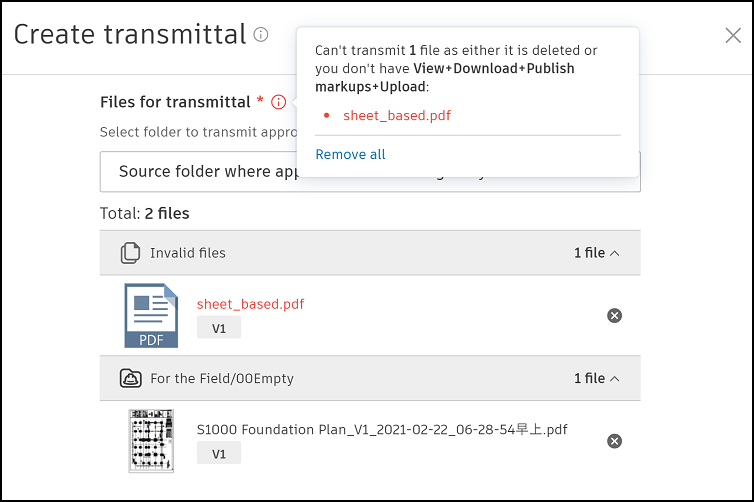754x502 pixels.
Task: Collapse the Invalid files section chevron
Action: pyautogui.click(x=615, y=253)
